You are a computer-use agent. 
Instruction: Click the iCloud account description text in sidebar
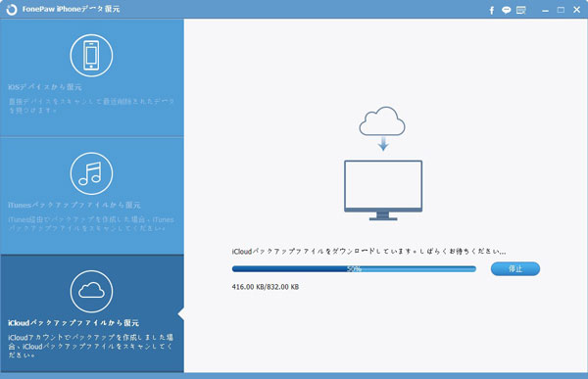pos(91,346)
